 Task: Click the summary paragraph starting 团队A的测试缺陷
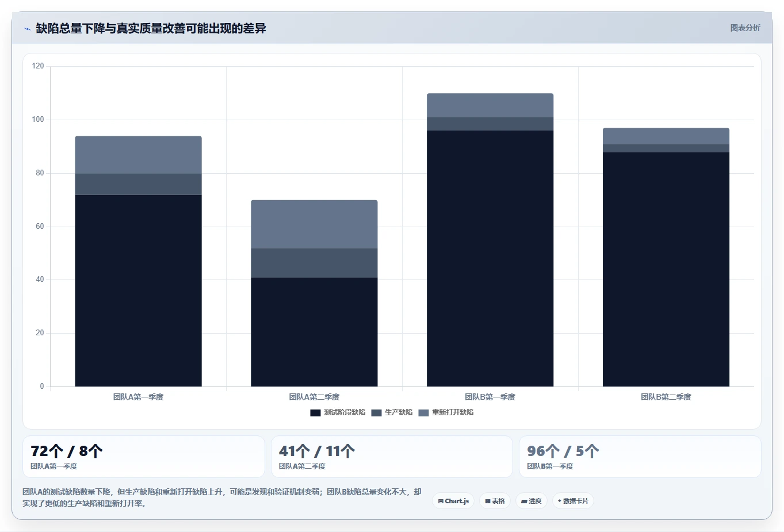[222, 497]
